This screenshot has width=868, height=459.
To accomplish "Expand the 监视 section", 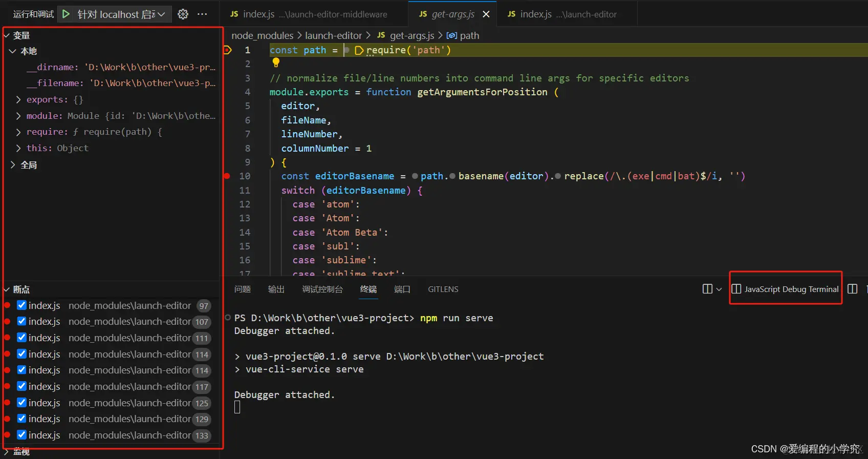I will click(x=7, y=452).
